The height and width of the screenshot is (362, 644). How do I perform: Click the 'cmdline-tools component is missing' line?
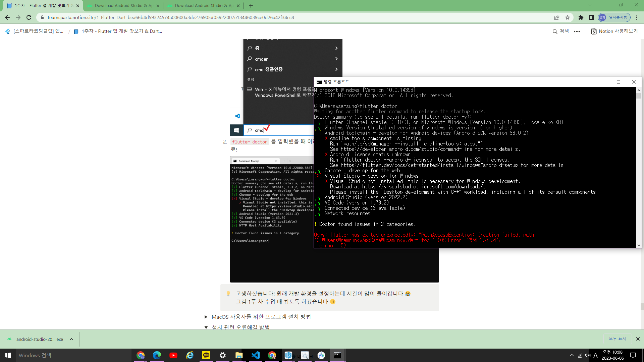(x=373, y=138)
